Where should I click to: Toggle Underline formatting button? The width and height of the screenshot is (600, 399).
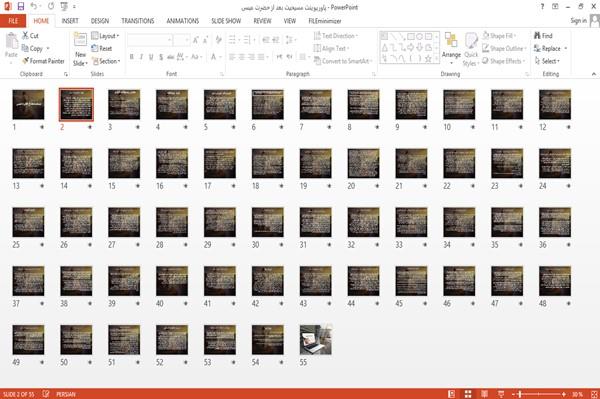(x=151, y=57)
